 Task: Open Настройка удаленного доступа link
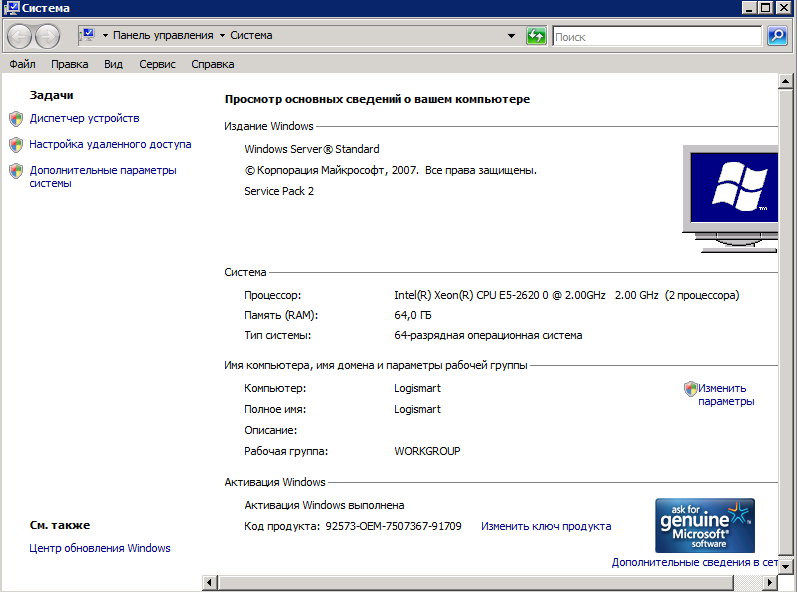click(110, 144)
